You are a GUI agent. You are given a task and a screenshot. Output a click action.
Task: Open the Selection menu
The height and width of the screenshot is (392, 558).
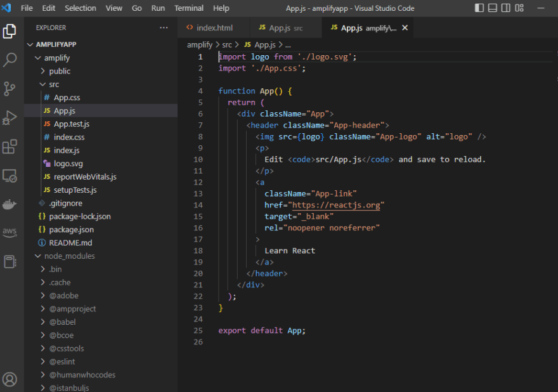point(81,8)
